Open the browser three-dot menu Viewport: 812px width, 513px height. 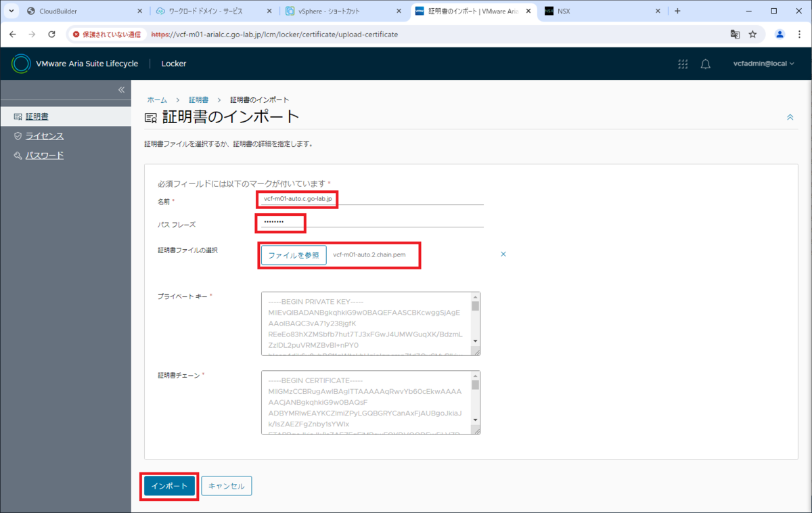coord(798,34)
